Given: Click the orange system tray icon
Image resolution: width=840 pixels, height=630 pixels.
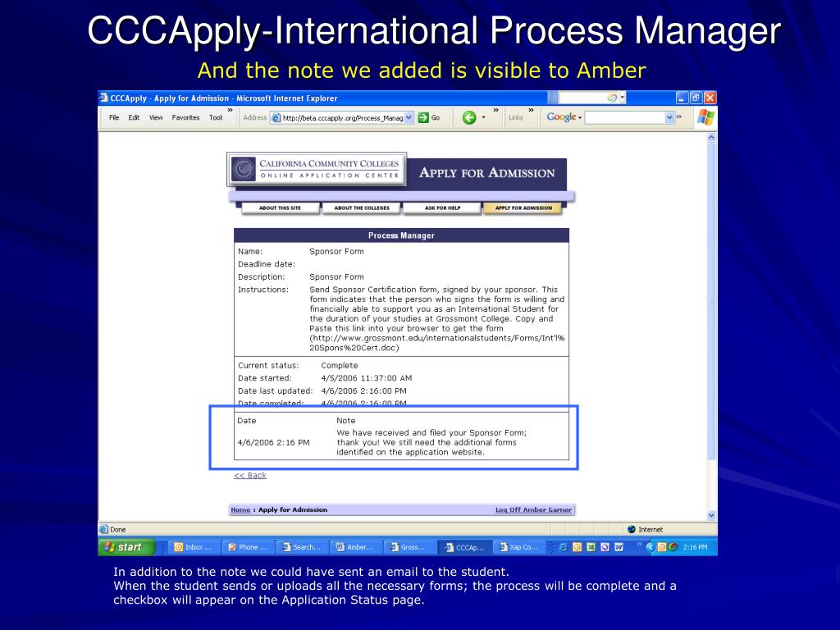Looking at the screenshot, I should [x=662, y=547].
